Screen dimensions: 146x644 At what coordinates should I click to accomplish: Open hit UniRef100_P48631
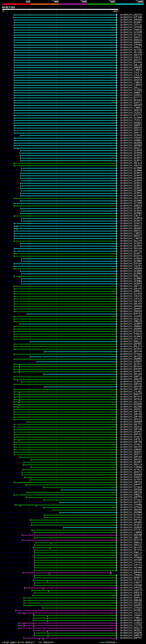(131, 30)
